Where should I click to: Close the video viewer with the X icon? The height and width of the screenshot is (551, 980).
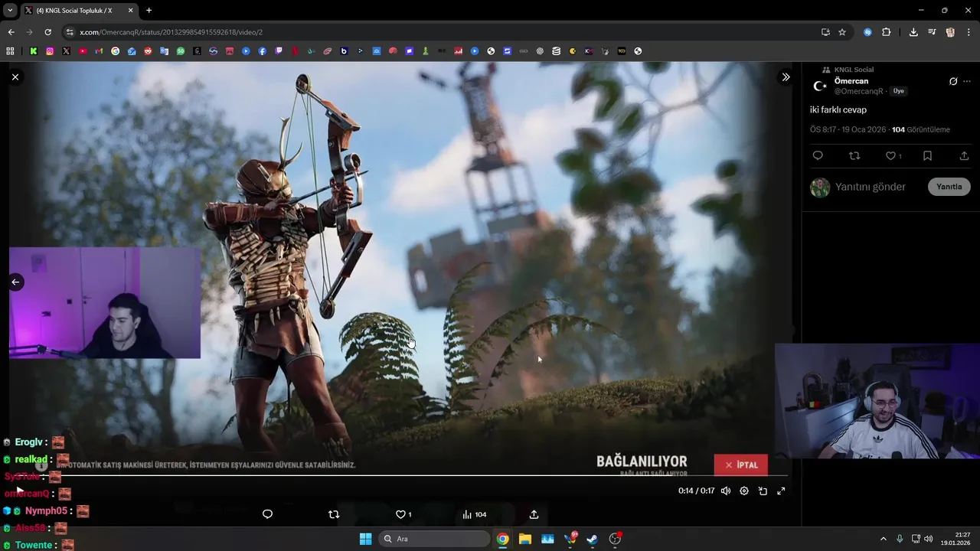point(15,77)
